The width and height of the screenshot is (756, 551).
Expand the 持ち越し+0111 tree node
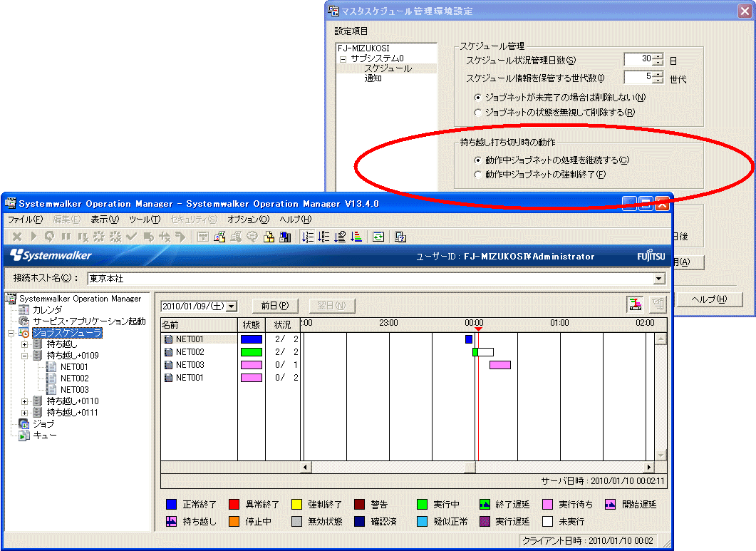(x=25, y=413)
